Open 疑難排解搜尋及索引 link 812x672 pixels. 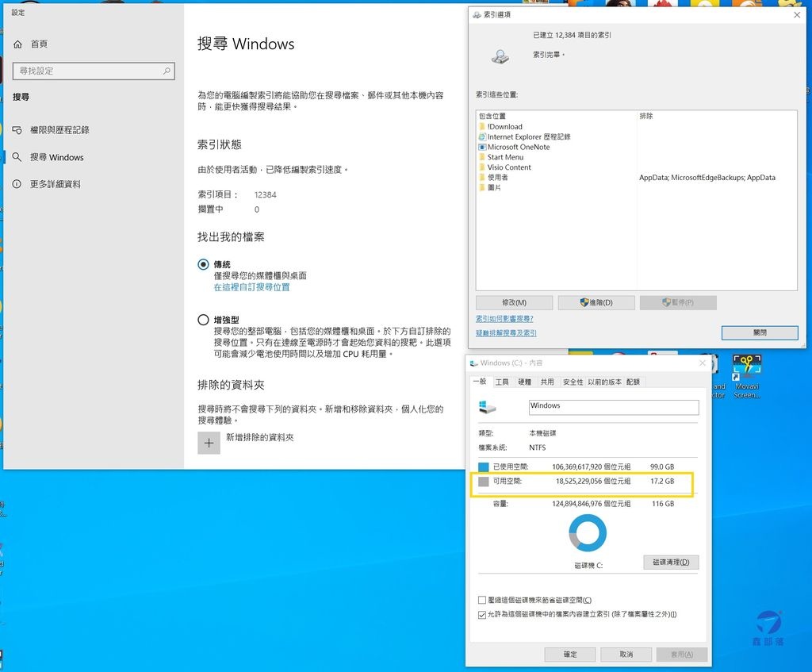point(506,333)
